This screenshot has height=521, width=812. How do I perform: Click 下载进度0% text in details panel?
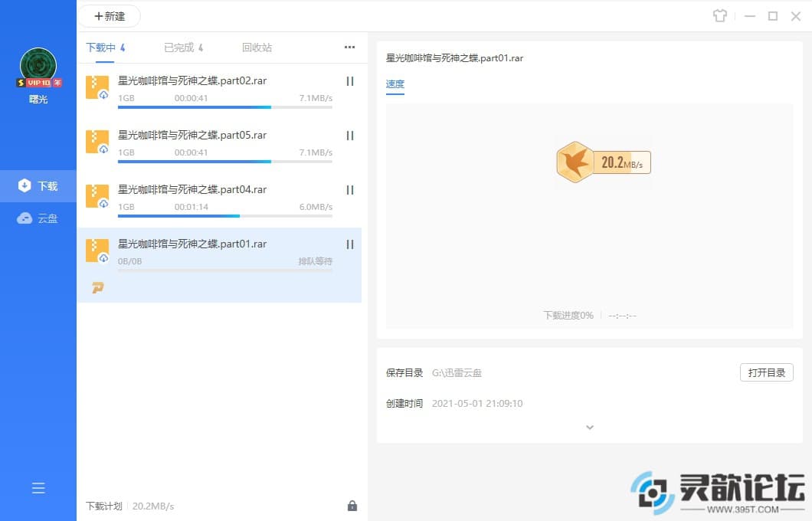tap(568, 316)
